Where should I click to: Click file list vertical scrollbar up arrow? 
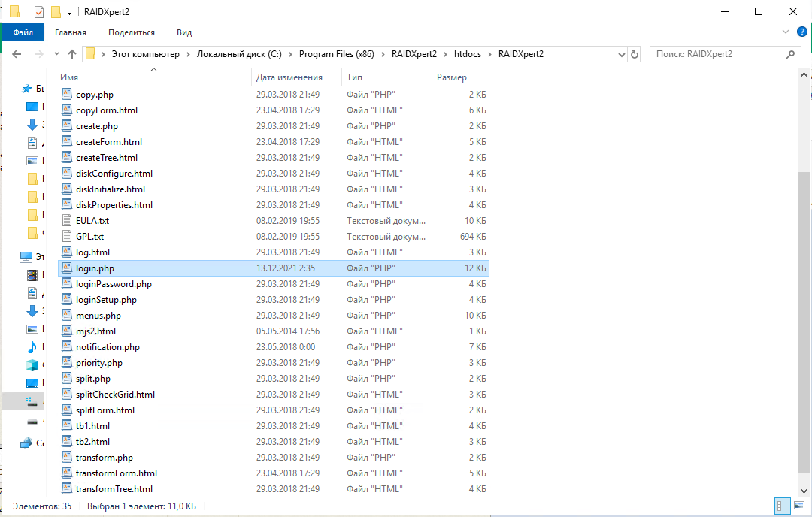(x=804, y=75)
